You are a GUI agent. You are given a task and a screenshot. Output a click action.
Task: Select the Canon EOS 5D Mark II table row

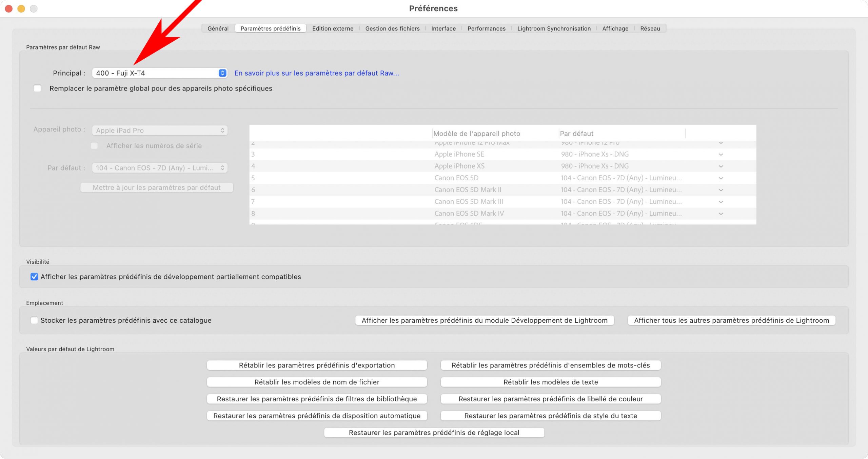click(x=468, y=190)
